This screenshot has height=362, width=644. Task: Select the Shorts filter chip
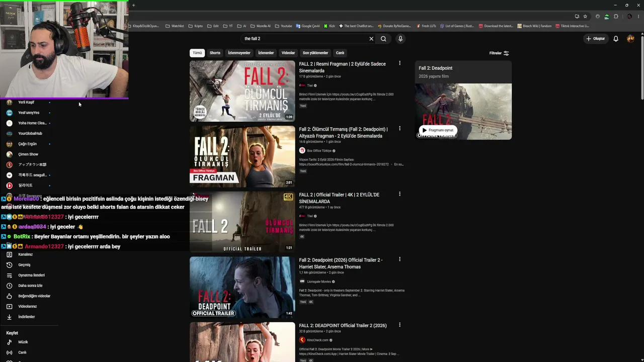click(215, 53)
